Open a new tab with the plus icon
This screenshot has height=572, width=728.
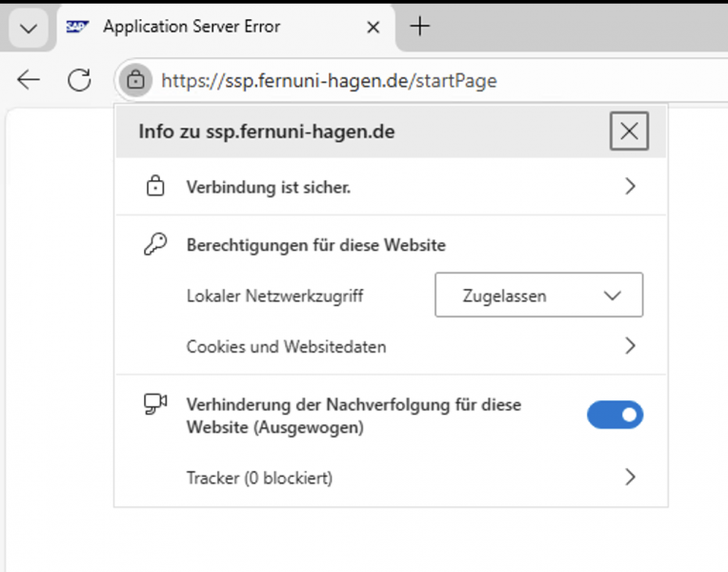click(419, 27)
